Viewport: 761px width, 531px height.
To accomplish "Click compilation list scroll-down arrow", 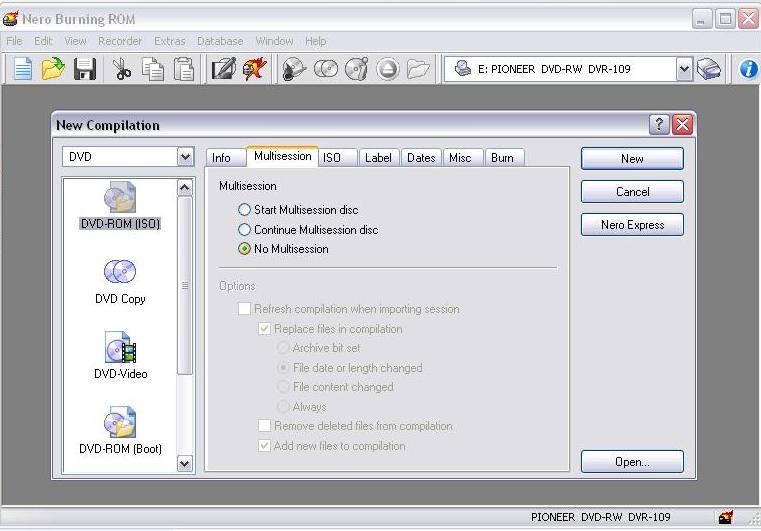I will click(x=185, y=464).
